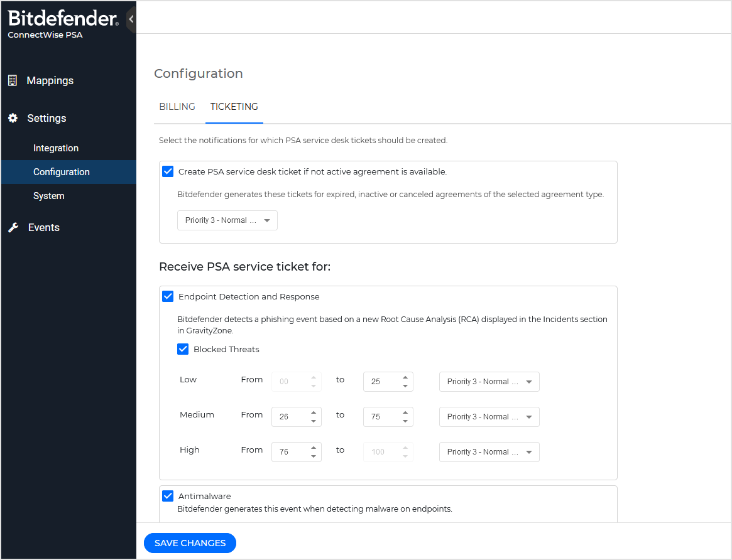Navigate to the System settings page
Screen dimensions: 732x560
(x=48, y=196)
